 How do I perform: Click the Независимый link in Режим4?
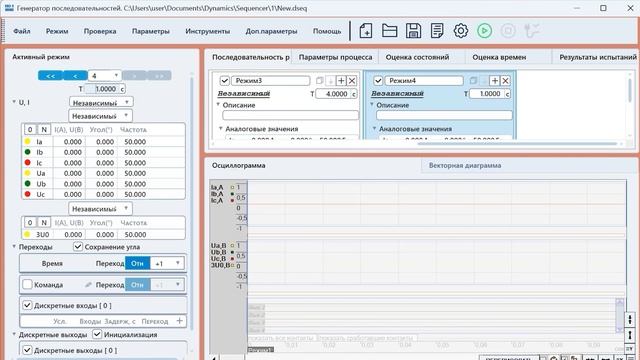tap(397, 93)
